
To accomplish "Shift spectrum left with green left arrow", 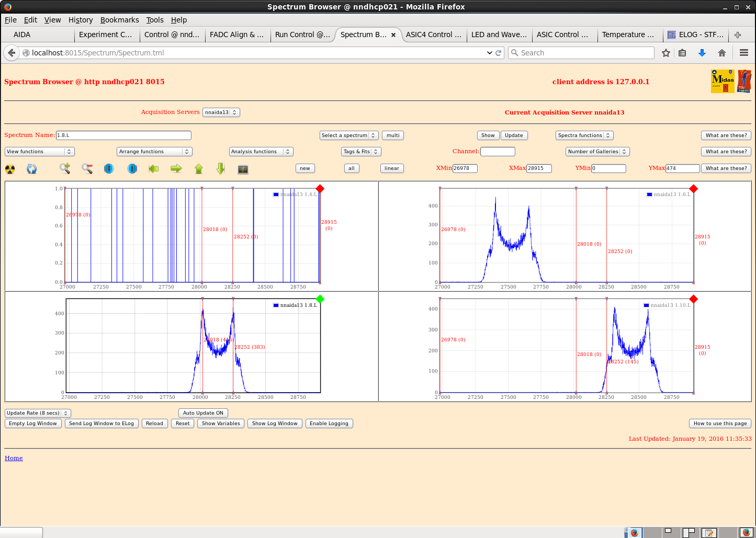I will (x=154, y=168).
